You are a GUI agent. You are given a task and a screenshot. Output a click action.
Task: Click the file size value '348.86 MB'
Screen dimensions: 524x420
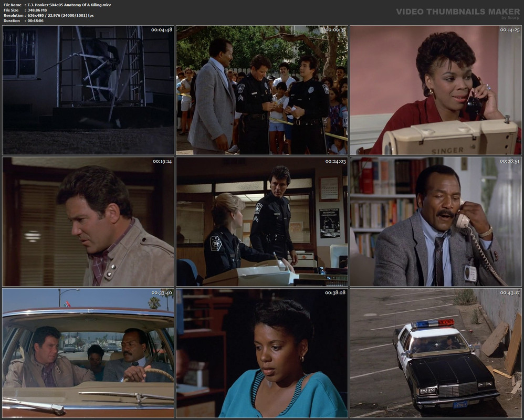(x=37, y=10)
